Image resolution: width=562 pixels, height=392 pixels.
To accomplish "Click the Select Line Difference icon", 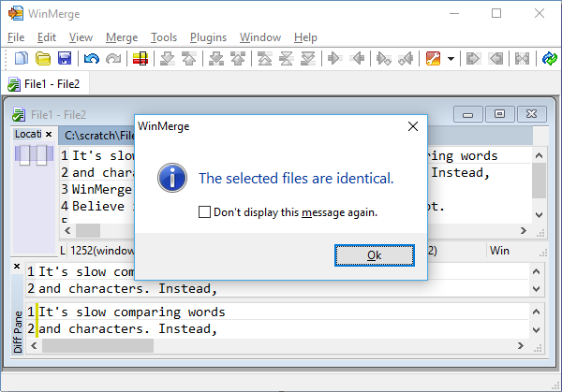I will pos(140,59).
